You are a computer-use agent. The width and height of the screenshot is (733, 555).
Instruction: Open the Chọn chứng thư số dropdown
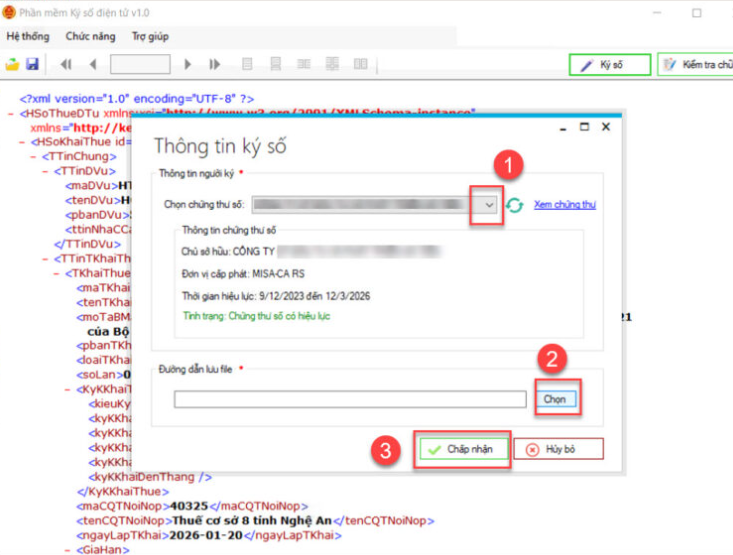click(x=489, y=205)
